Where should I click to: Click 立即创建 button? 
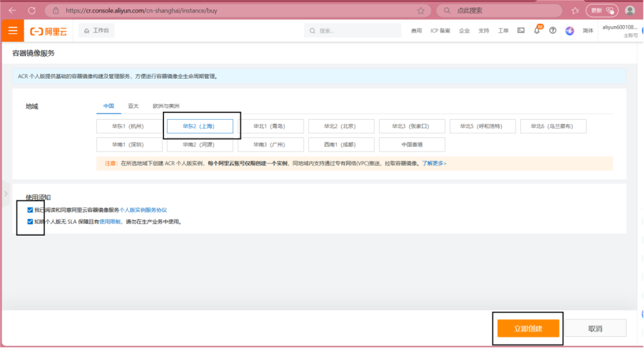(x=528, y=329)
